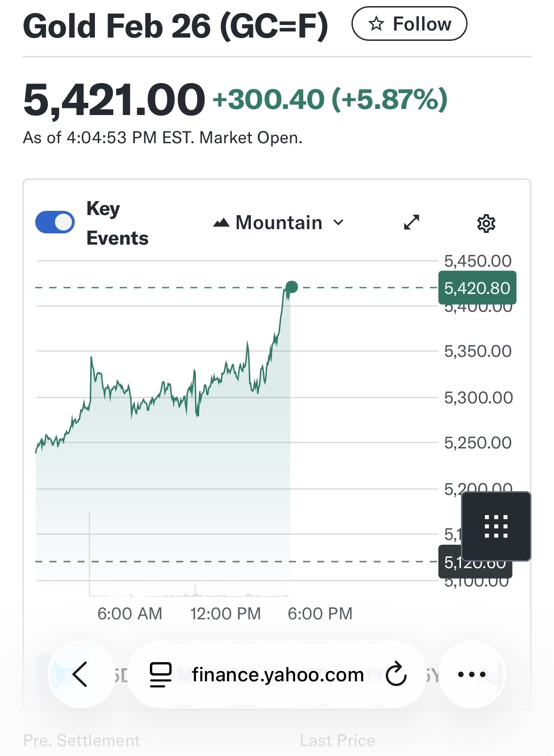The width and height of the screenshot is (554, 756).
Task: Tap the Last Price label
Action: 337,741
